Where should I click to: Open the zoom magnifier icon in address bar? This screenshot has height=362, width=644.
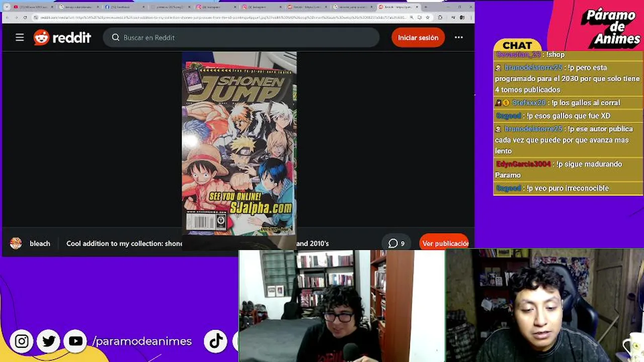coord(412,18)
